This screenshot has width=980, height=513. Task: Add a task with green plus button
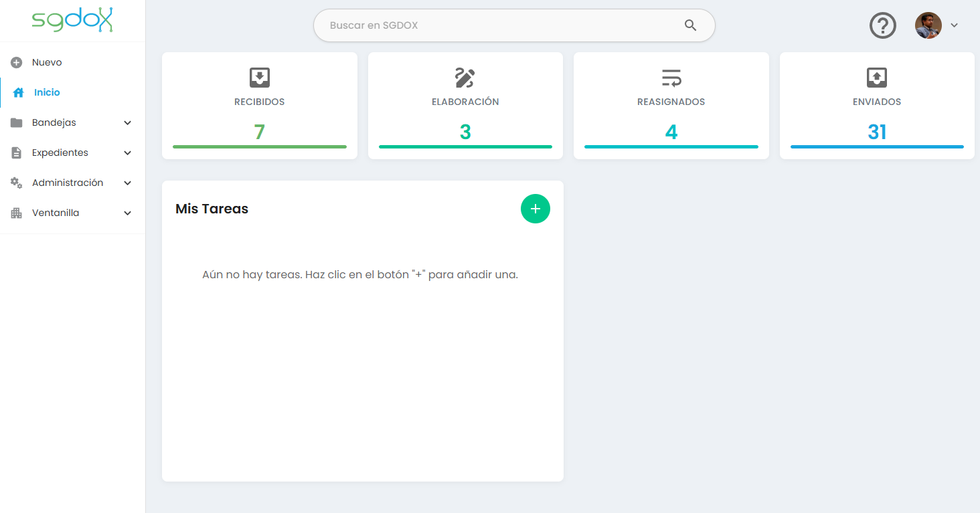point(536,209)
